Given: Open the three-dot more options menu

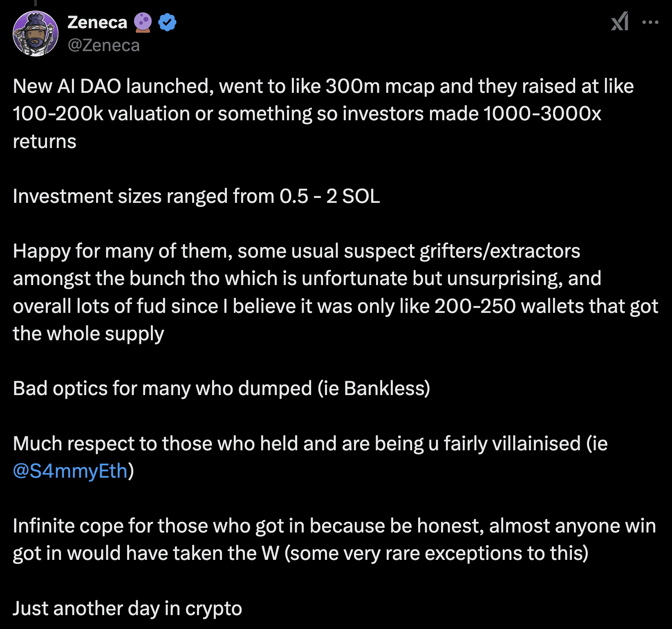Looking at the screenshot, I should [650, 22].
